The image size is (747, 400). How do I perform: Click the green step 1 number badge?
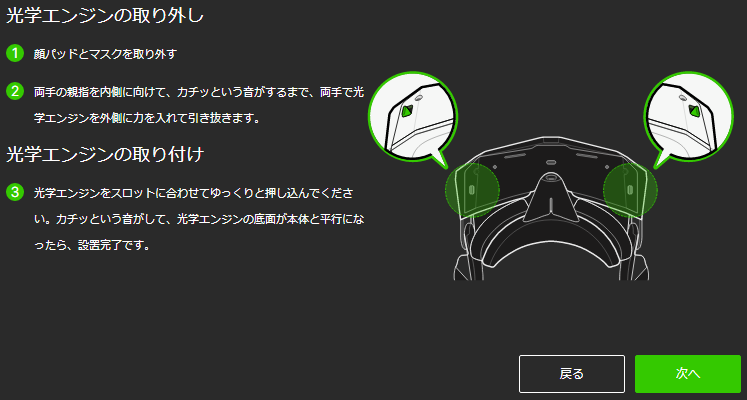point(15,53)
